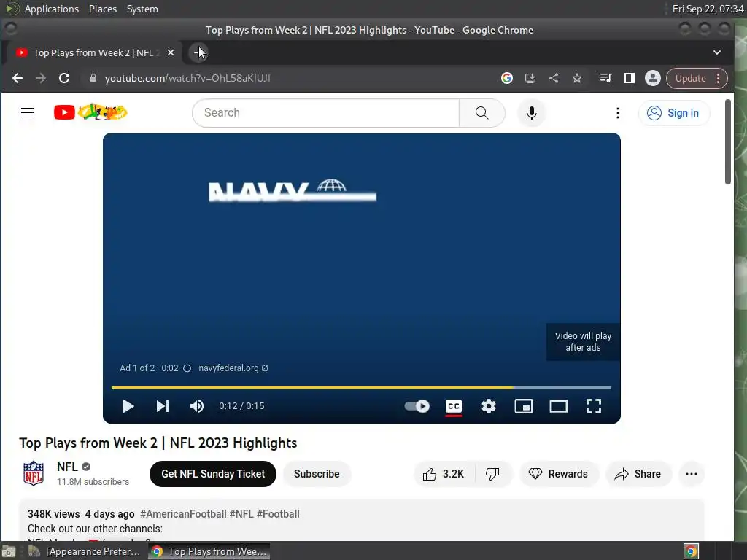Switch to theater mode
The image size is (747, 560).
point(558,406)
